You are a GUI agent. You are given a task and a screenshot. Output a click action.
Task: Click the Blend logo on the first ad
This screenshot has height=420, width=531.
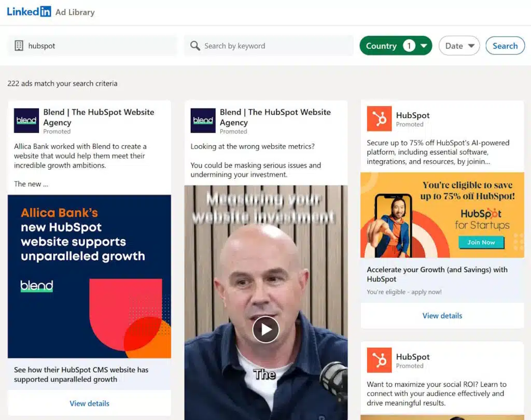click(x=26, y=120)
